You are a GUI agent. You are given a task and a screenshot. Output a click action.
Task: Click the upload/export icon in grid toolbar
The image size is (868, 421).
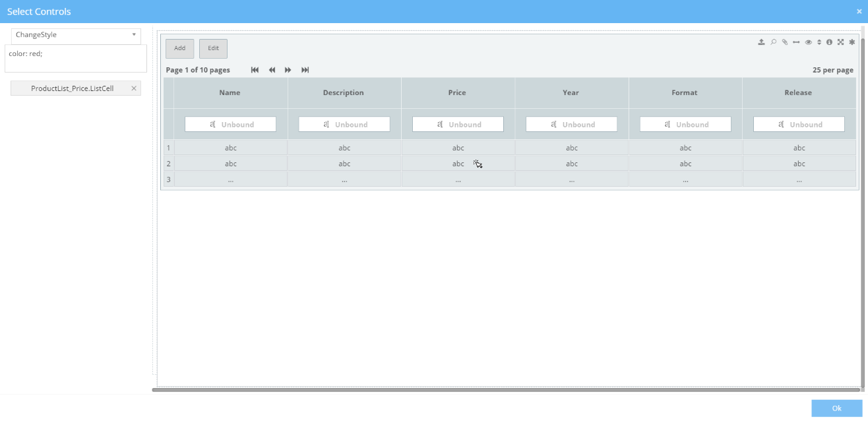[761, 42]
